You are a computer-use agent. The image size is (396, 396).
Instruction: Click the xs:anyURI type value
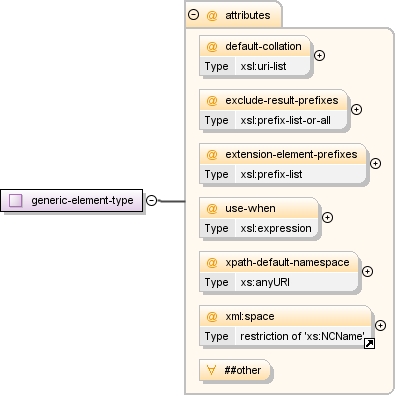pos(265,282)
